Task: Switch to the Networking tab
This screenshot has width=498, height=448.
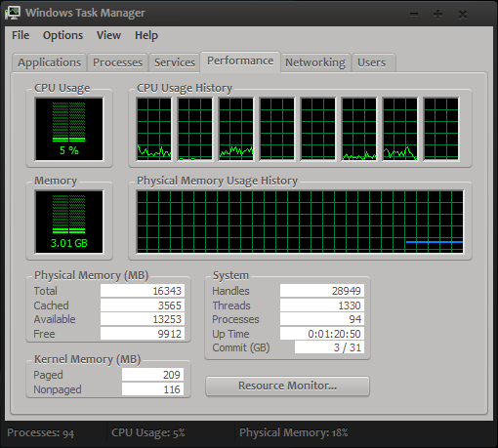Action: coord(315,62)
